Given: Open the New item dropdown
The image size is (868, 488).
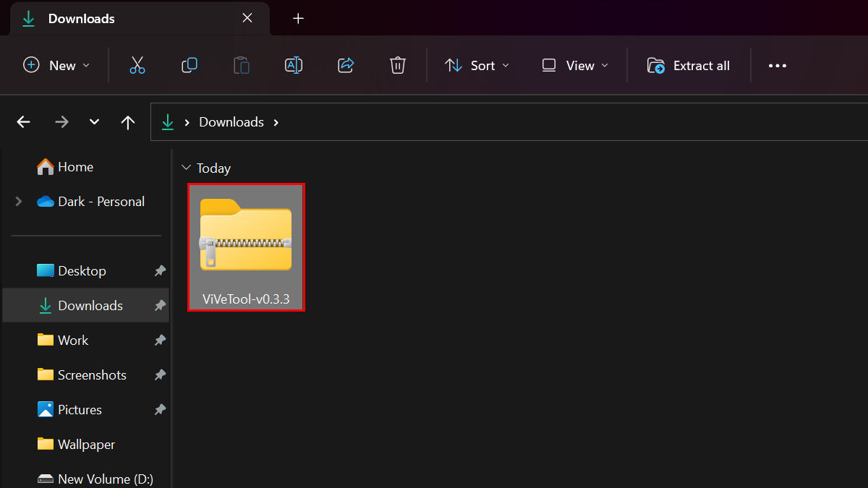Looking at the screenshot, I should (x=57, y=66).
